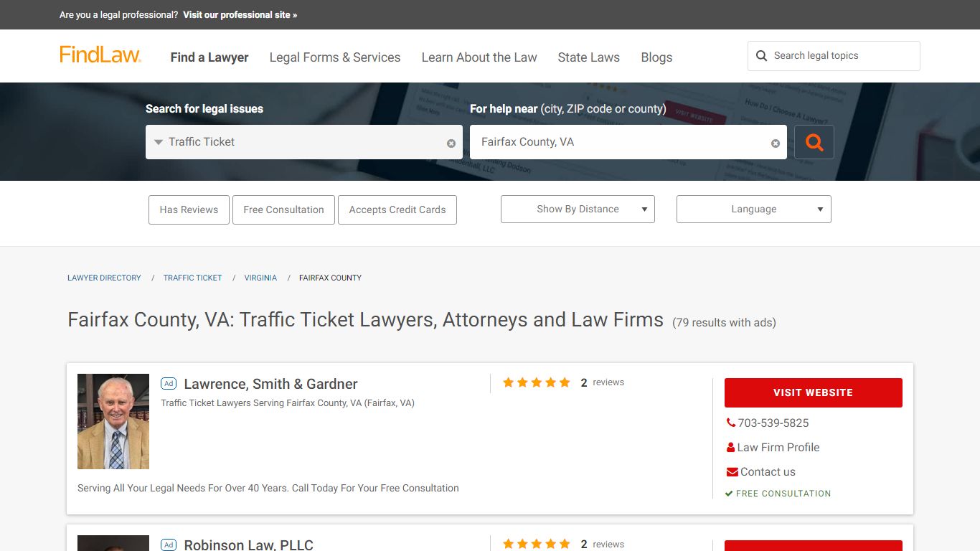Click the Lawrence, Smith & Gardner attorney photo
The width and height of the screenshot is (980, 551).
tap(113, 421)
